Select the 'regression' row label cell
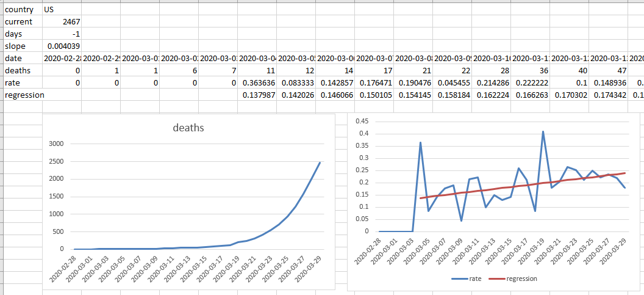Image resolution: width=644 pixels, height=295 pixels. (22, 95)
